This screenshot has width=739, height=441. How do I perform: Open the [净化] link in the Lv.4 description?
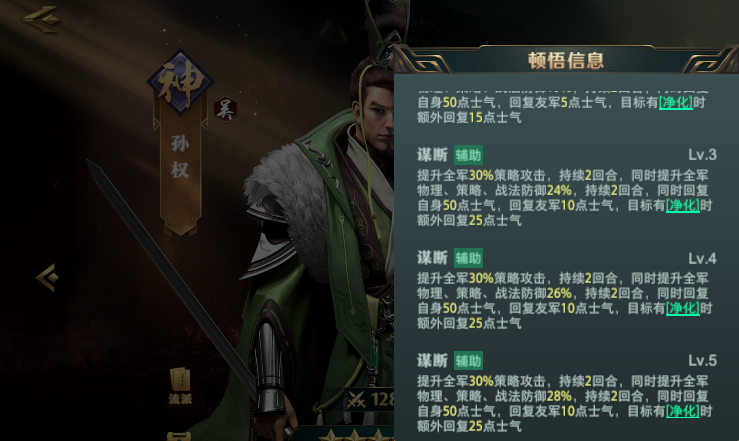click(x=682, y=309)
